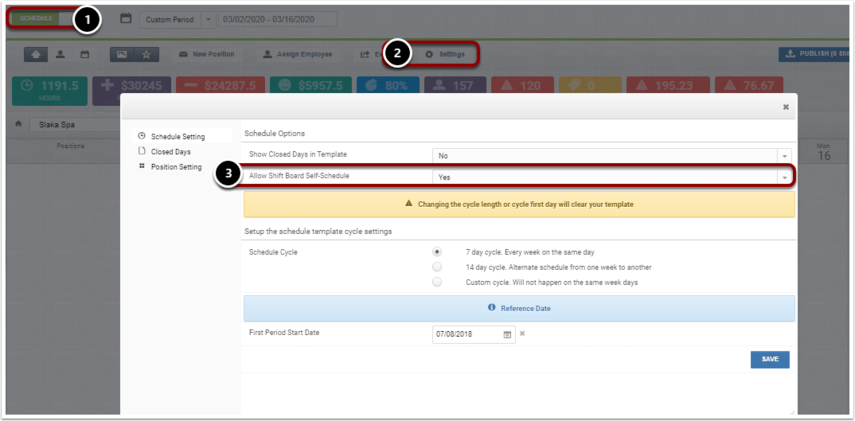Click the yellow tag tile
This screenshot has width=855, height=421.
coord(590,86)
